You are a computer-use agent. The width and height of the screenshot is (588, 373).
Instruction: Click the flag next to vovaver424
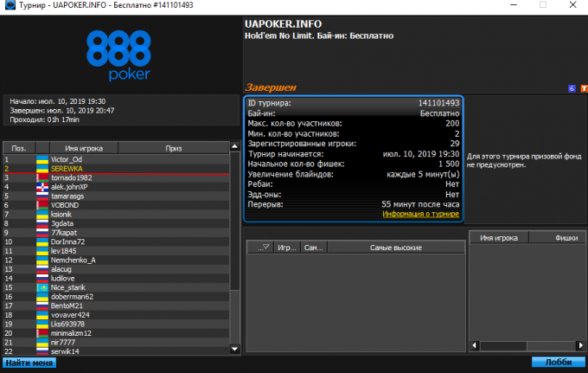click(42, 315)
